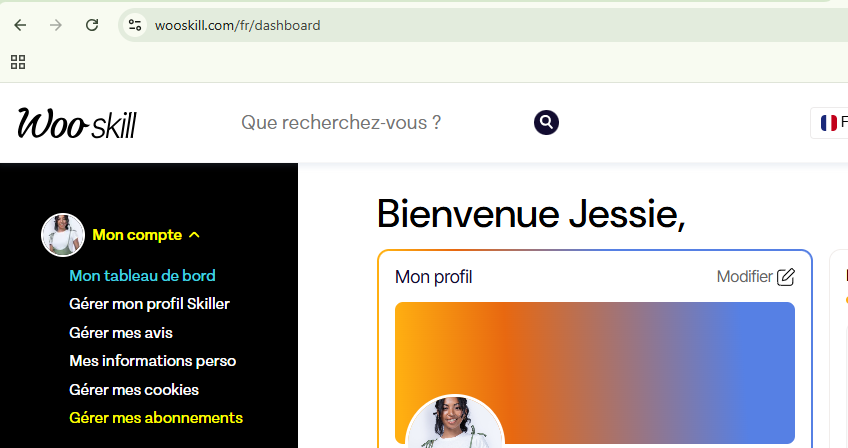
Task: Open Gérer mes cookies
Action: [134, 390]
